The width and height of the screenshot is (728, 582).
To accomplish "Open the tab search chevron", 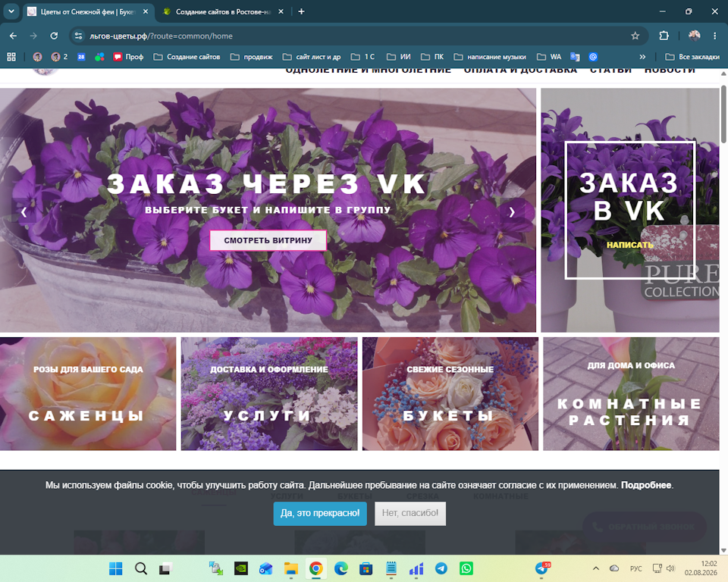I will coord(11,11).
